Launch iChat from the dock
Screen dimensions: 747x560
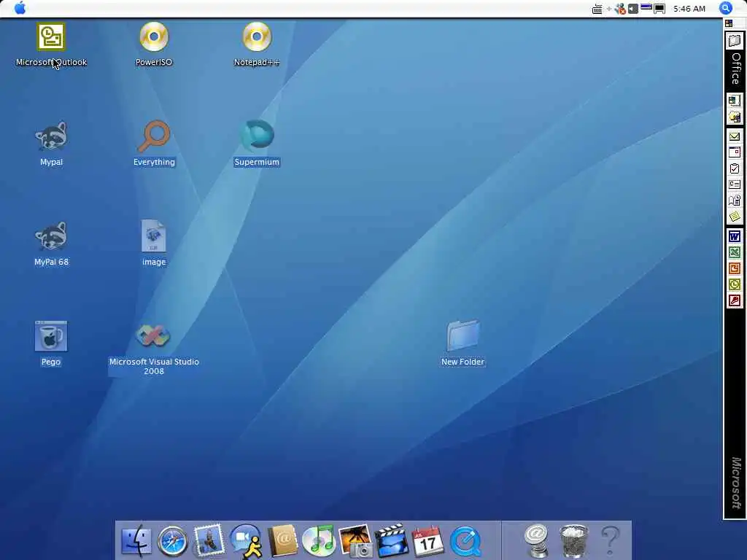click(x=246, y=540)
